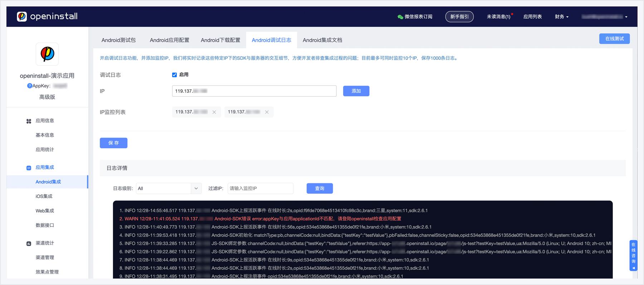The height and width of the screenshot is (285, 644).
Task: Click the 在线测试 button
Action: [614, 39]
